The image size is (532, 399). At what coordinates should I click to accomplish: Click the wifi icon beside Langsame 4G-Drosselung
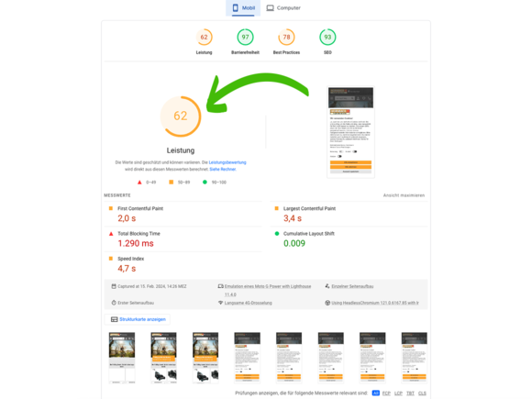click(220, 303)
